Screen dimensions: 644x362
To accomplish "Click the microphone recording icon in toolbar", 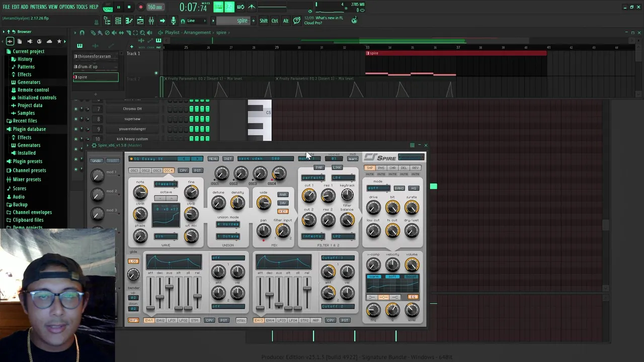I will [x=173, y=21].
